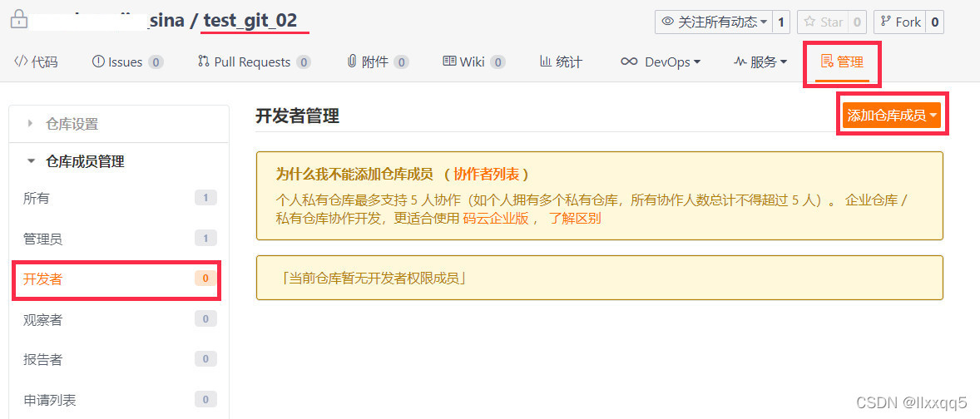Select 管理员 in the member list
Image resolution: width=980 pixels, height=419 pixels.
[x=119, y=239]
